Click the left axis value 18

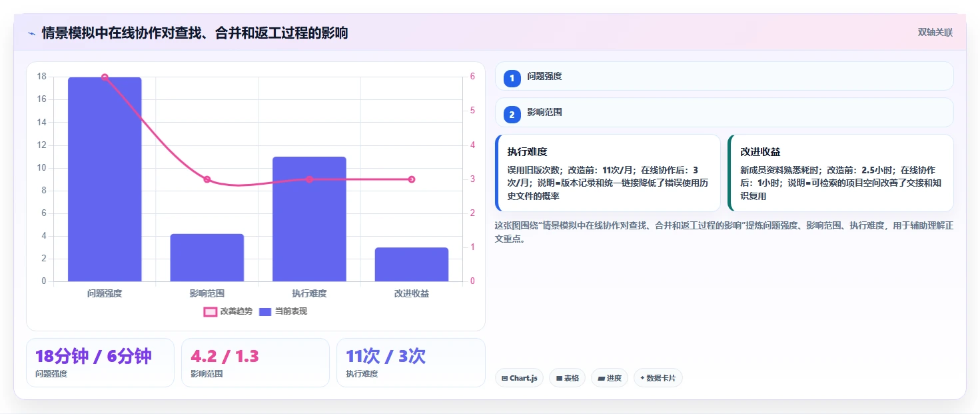(x=42, y=77)
